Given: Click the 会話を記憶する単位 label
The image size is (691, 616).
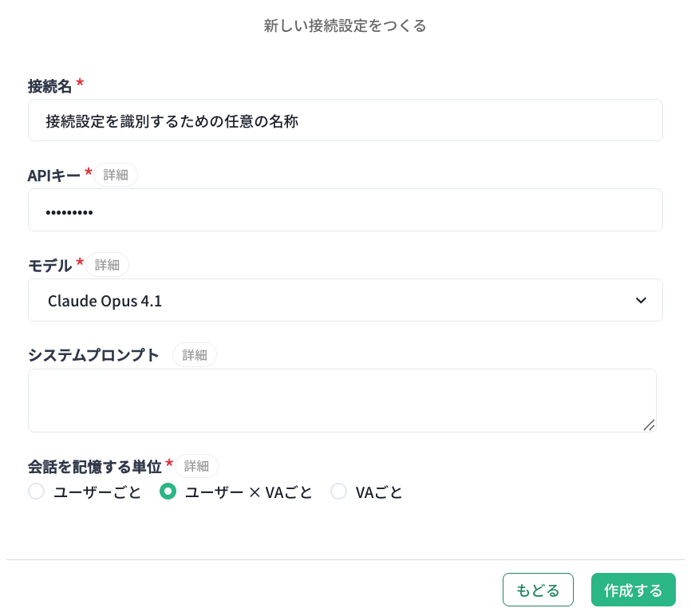Looking at the screenshot, I should pos(95,467).
